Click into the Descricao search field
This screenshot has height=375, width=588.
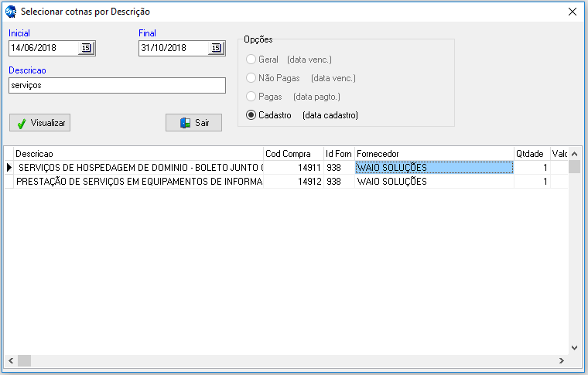116,85
